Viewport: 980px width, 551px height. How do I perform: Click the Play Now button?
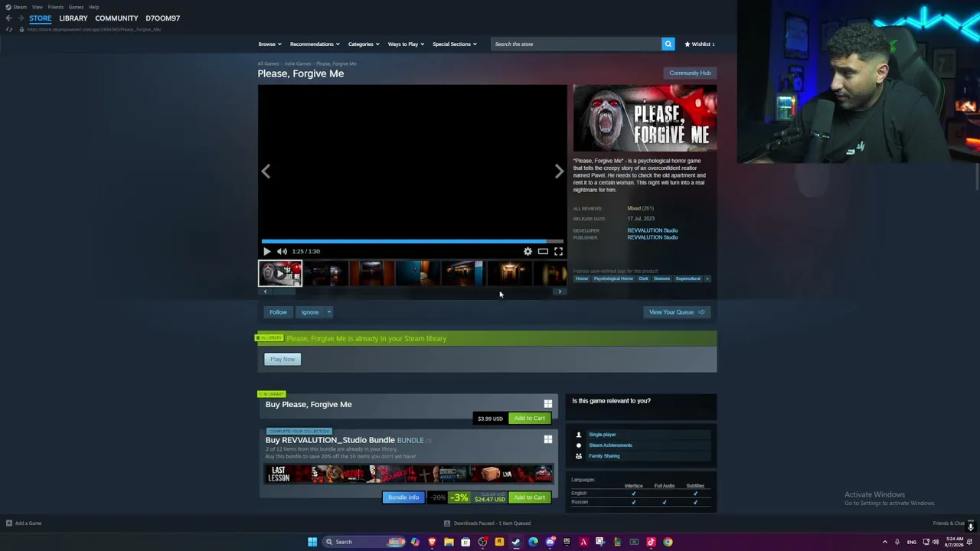click(x=283, y=359)
